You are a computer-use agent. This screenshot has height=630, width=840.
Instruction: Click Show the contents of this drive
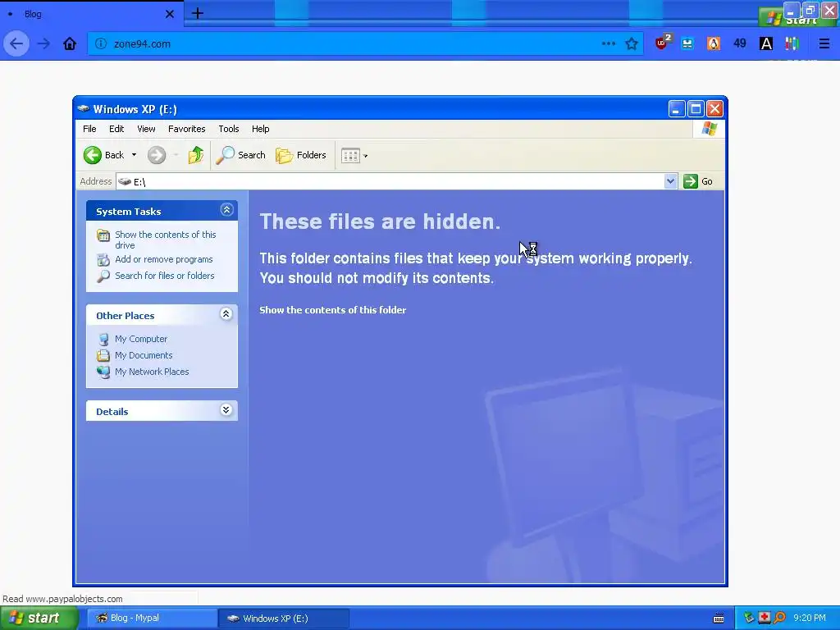(166, 240)
